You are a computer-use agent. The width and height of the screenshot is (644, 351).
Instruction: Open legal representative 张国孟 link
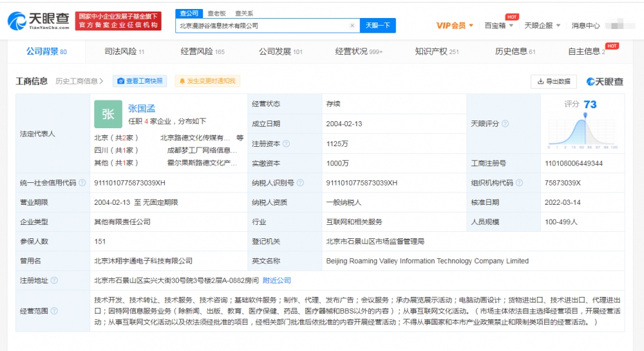(x=142, y=108)
